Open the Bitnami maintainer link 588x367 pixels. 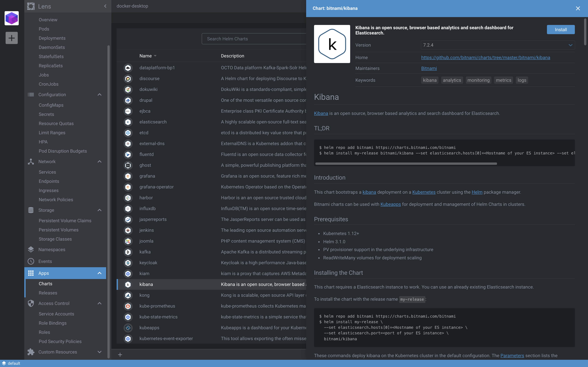click(x=429, y=68)
